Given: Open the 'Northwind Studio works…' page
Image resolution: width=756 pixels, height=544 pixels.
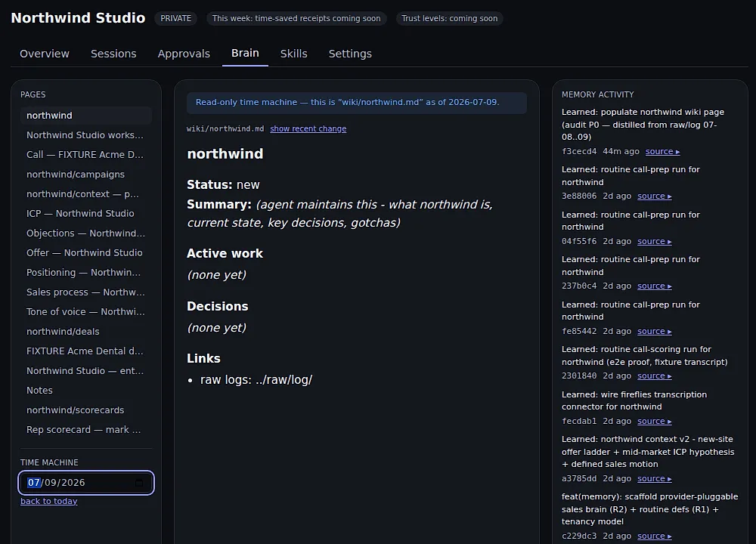Looking at the screenshot, I should [86, 135].
